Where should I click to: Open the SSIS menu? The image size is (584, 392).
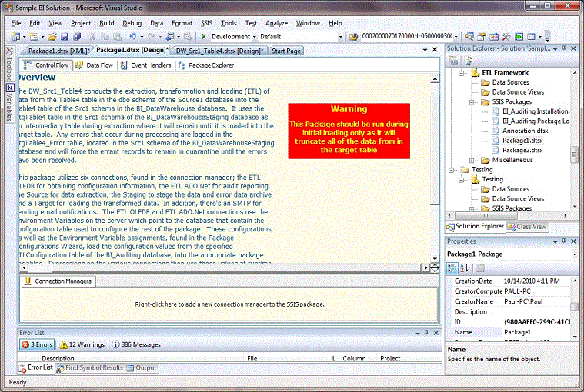(x=206, y=23)
